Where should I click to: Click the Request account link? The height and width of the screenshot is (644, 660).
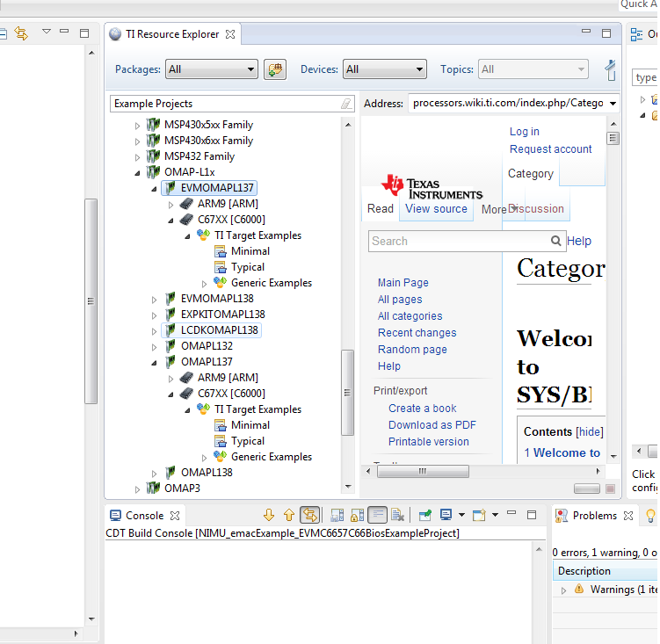550,149
